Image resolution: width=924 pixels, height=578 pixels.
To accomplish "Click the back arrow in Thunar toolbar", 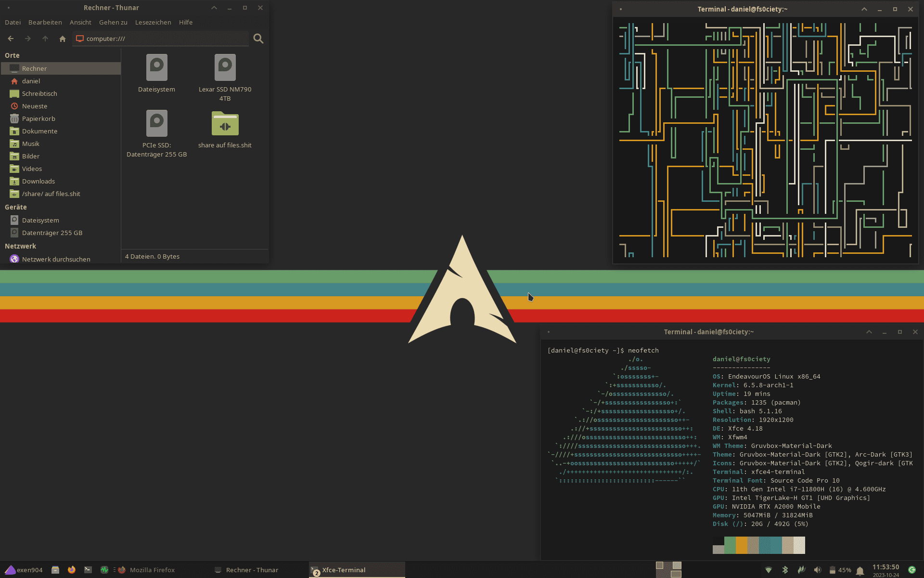I will click(11, 39).
